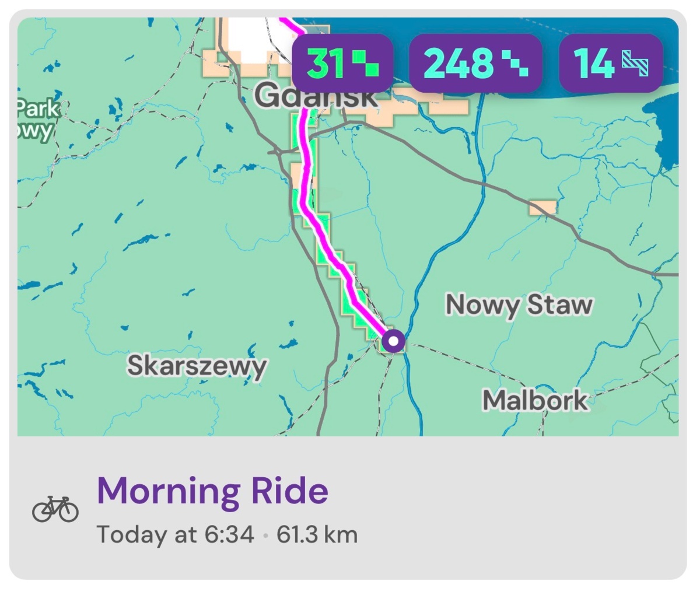Click the purple route endpoint marker

[x=394, y=340]
